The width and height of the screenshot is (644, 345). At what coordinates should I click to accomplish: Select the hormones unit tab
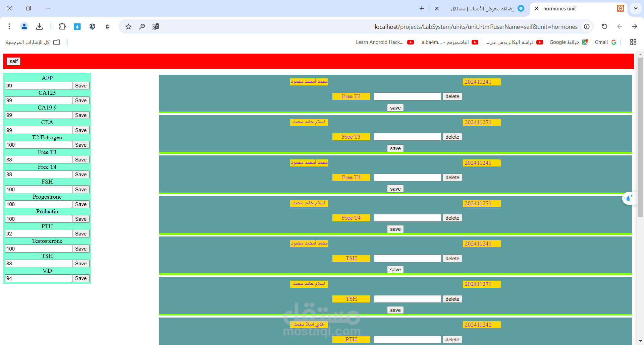[579, 8]
